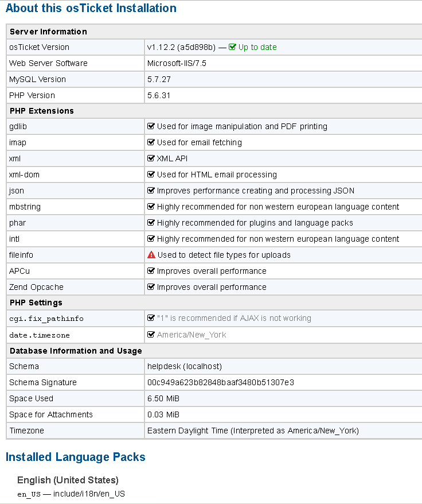Click the cgi.fix_pathinfo check icon
Image resolution: width=422 pixels, height=504 pixels.
point(151,318)
